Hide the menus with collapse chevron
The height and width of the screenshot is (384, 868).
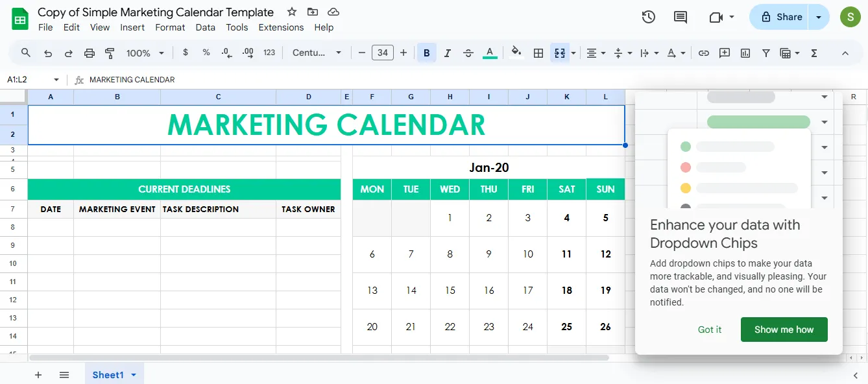[x=845, y=53]
